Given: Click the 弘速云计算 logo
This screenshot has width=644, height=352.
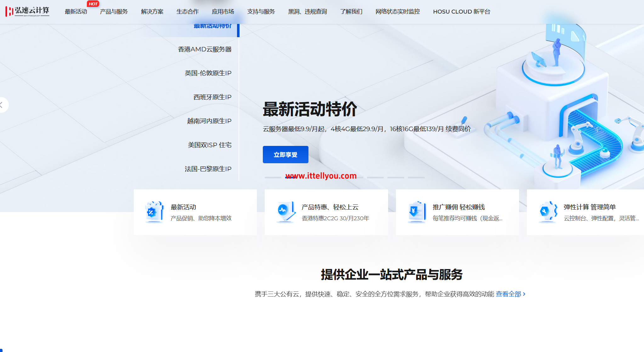Looking at the screenshot, I should 27,11.
